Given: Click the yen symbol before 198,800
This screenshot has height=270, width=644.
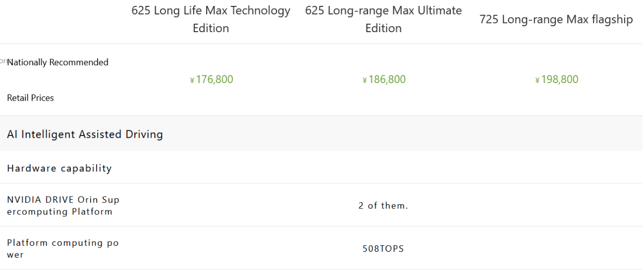Looking at the screenshot, I should 537,80.
